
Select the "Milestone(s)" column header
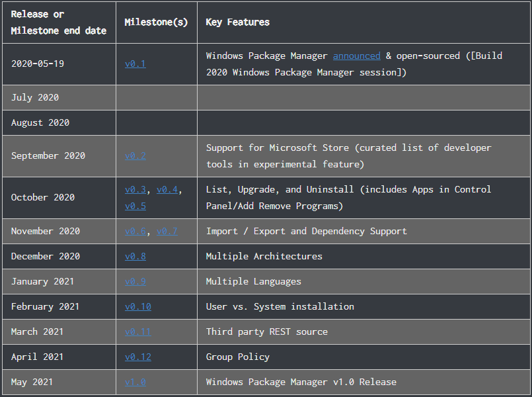coord(156,22)
